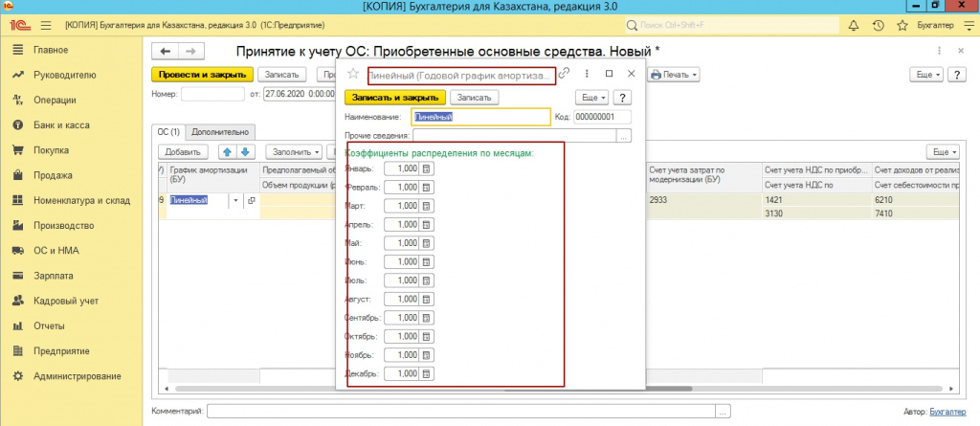The width and height of the screenshot is (980, 426).
Task: Open dialog help question button
Action: tap(622, 98)
